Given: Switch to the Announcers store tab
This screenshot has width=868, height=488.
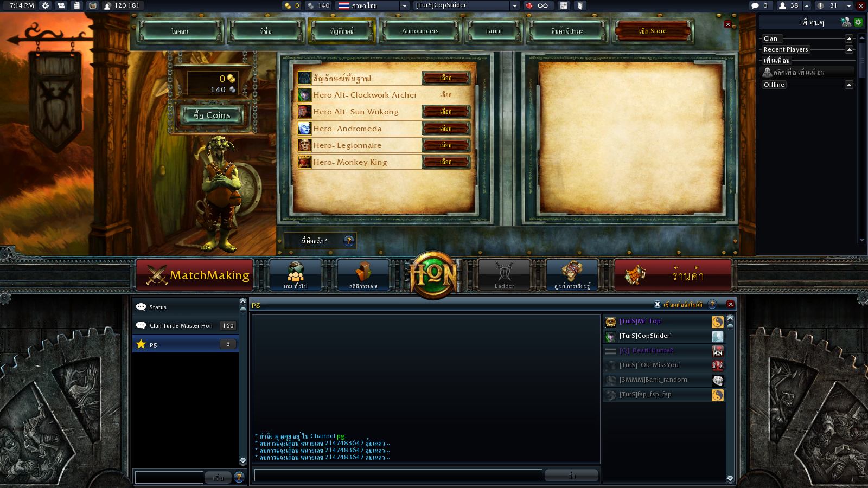Looking at the screenshot, I should click(x=420, y=31).
